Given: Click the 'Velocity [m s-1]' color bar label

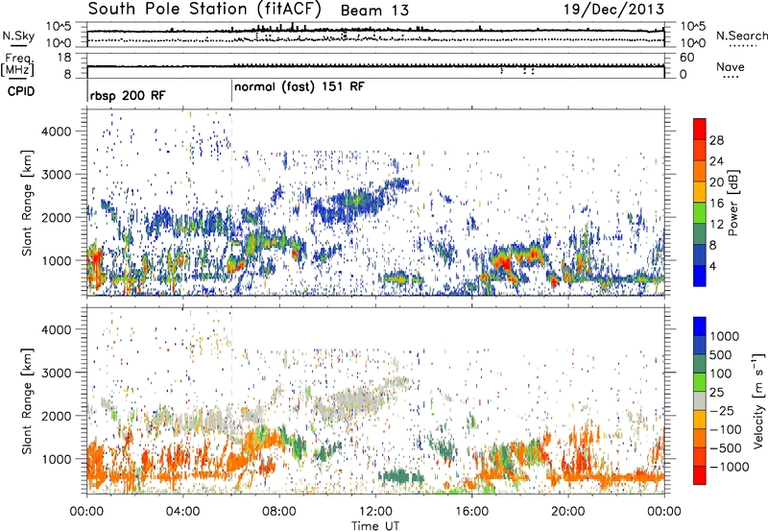Looking at the screenshot, I should (x=758, y=400).
